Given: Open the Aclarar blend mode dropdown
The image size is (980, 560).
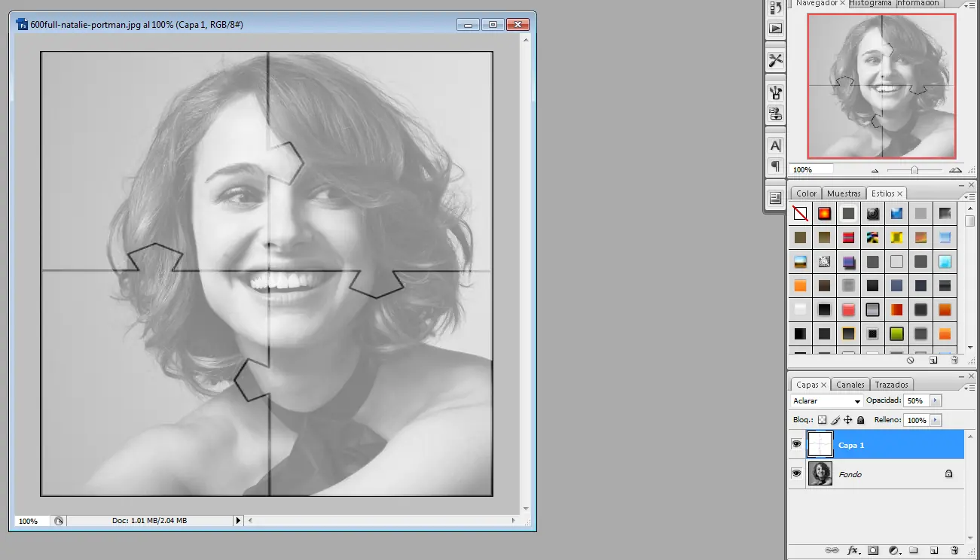Looking at the screenshot, I should click(x=827, y=401).
